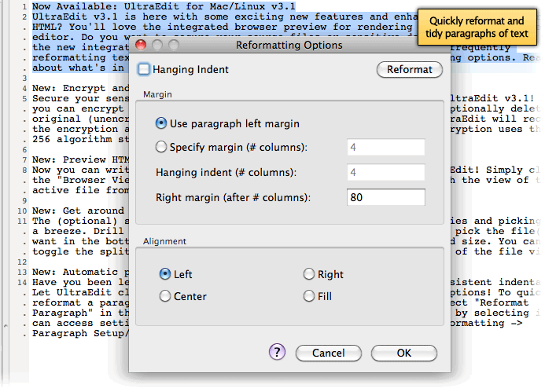Close the Reformatting Options dialog with red button
Image resolution: width=545 pixels, height=392 pixels.
click(x=141, y=45)
